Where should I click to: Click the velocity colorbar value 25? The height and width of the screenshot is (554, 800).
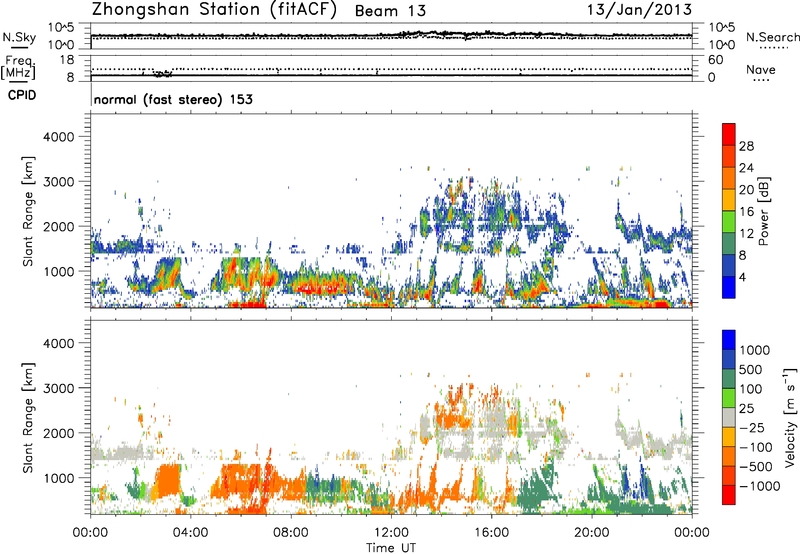[x=747, y=408]
